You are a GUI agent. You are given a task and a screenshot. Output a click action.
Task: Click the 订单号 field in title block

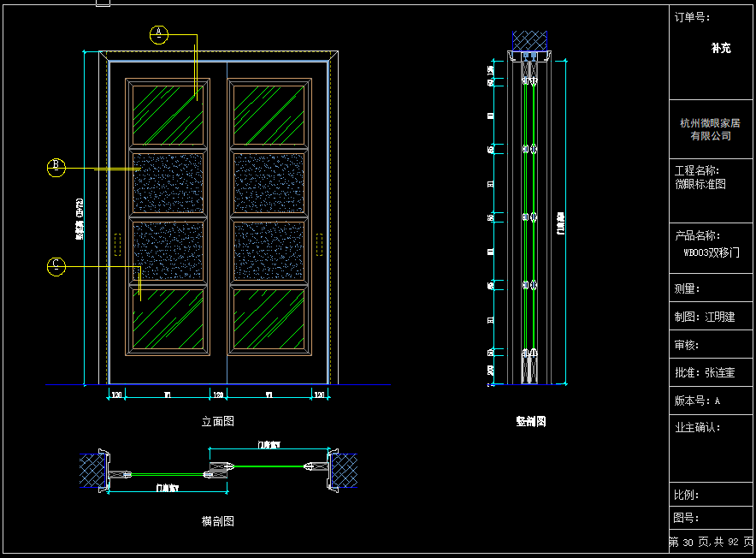692,17
